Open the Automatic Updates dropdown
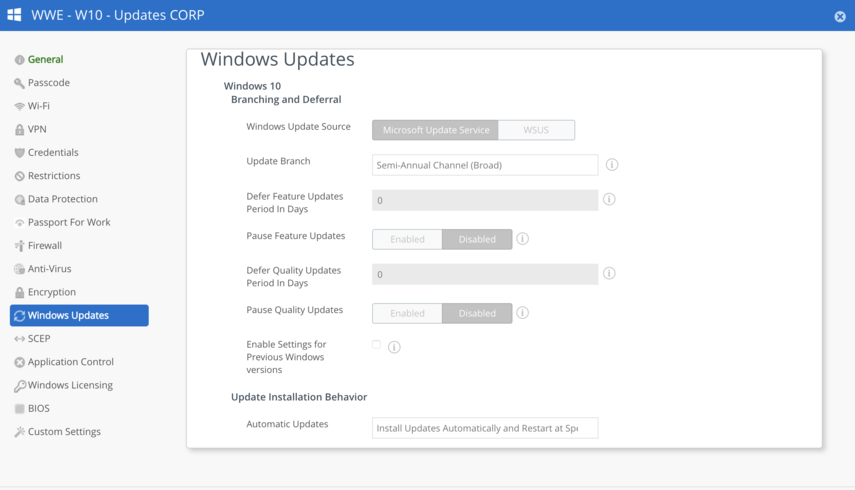This screenshot has height=490, width=855. tap(485, 428)
